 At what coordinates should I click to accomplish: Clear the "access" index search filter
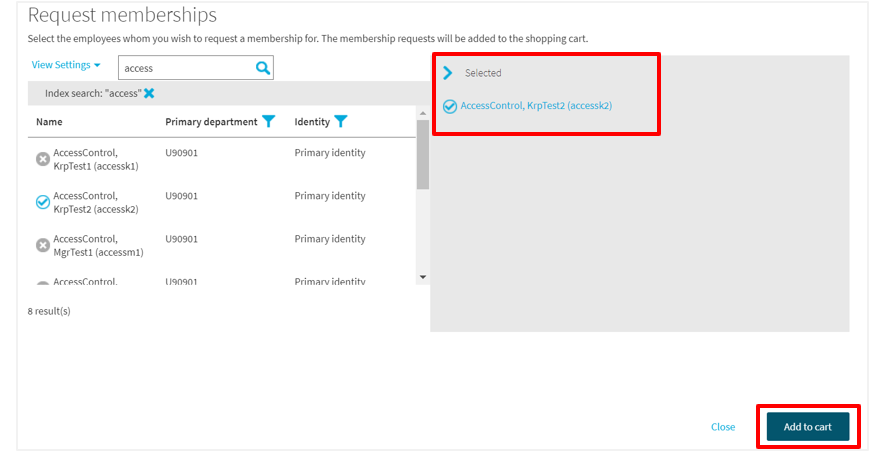(x=149, y=93)
